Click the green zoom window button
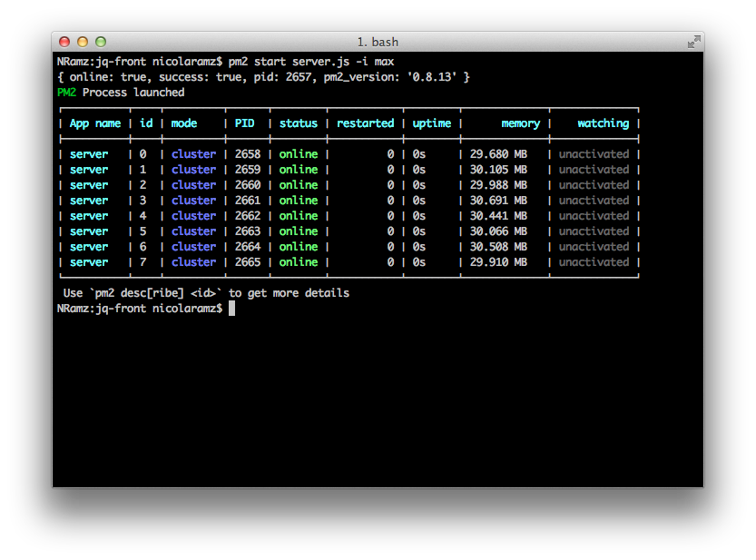 click(101, 42)
